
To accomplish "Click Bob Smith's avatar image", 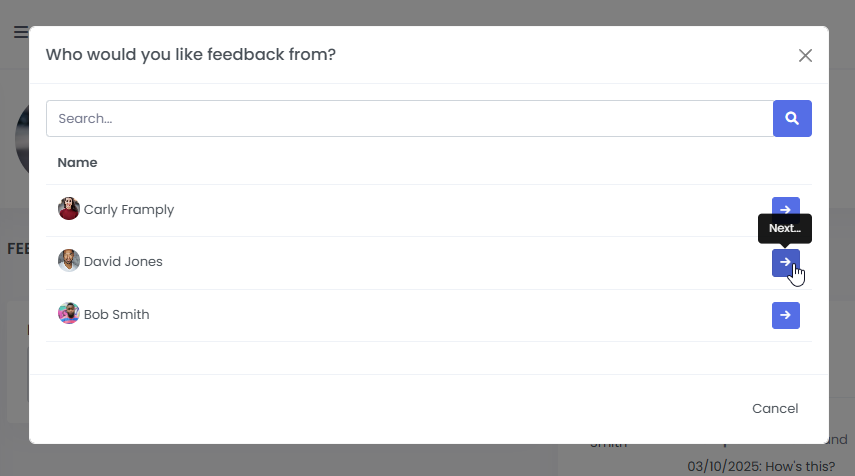I will coord(69,314).
